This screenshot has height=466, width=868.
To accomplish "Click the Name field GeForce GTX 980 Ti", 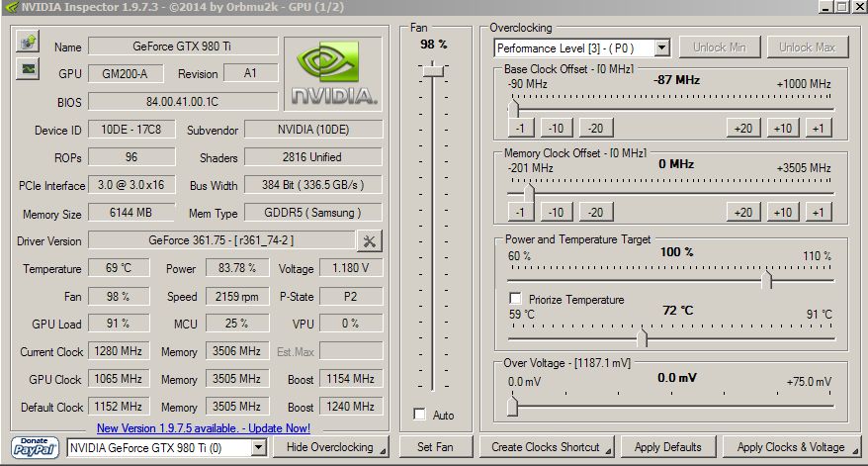I will tap(183, 46).
